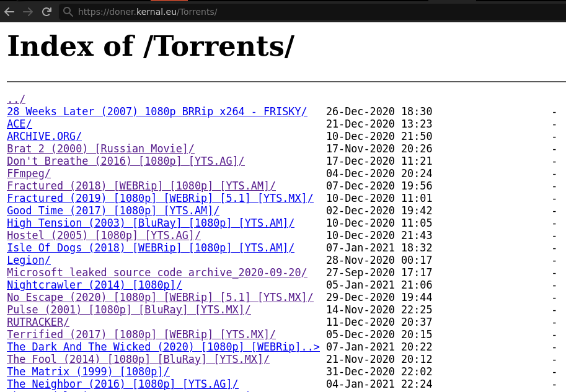Open the Fractured (2019) folder link
The height and width of the screenshot is (392, 566).
point(160,198)
